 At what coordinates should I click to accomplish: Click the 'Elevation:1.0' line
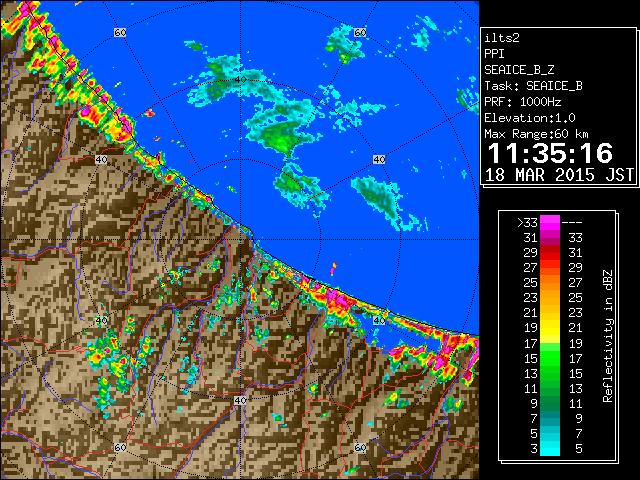click(530, 118)
